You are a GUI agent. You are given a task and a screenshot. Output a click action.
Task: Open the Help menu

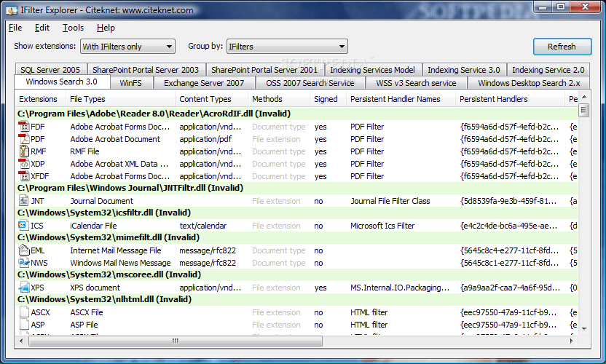pyautogui.click(x=106, y=28)
